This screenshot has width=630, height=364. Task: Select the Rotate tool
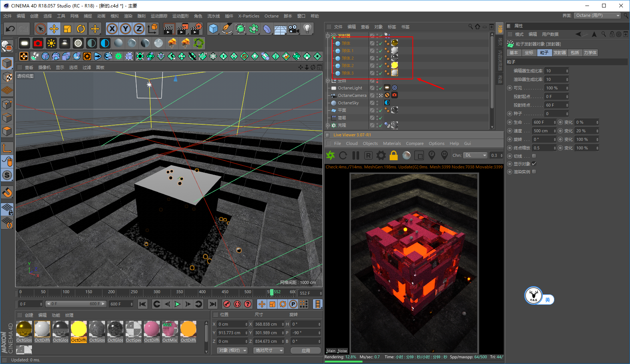pyautogui.click(x=81, y=29)
